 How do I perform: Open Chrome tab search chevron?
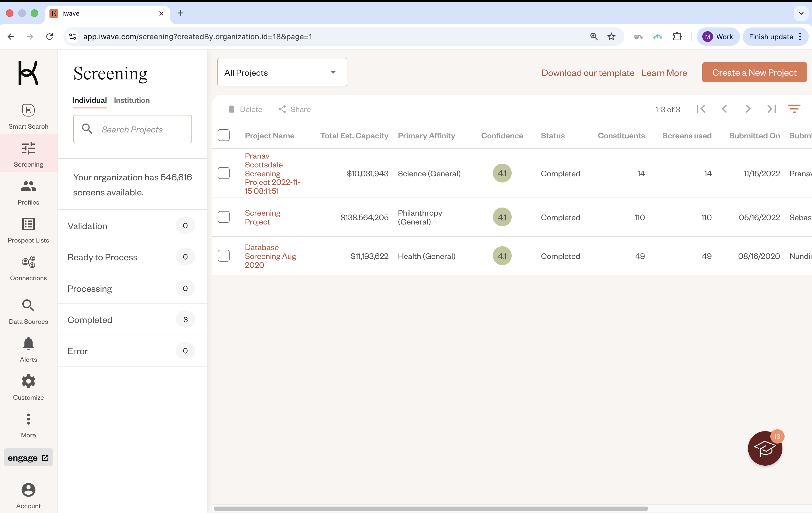coord(801,13)
